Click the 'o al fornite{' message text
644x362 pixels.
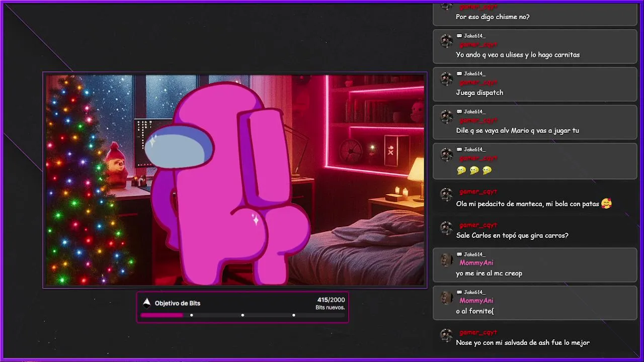[x=475, y=311]
